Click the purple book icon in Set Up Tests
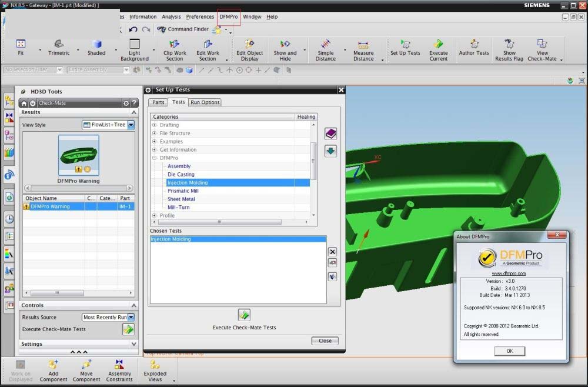Screen dimensions: 588x387 tap(330, 134)
